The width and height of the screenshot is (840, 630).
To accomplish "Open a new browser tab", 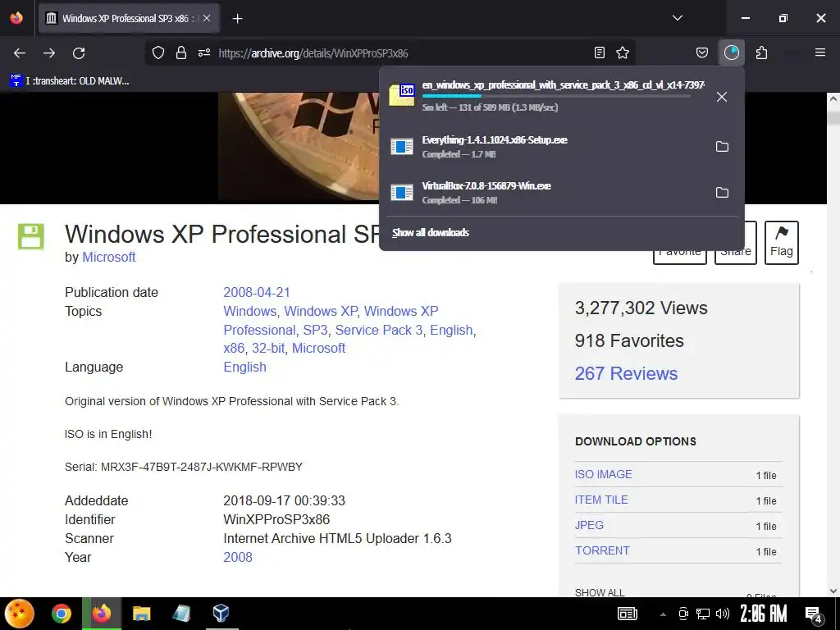I will coord(237,19).
